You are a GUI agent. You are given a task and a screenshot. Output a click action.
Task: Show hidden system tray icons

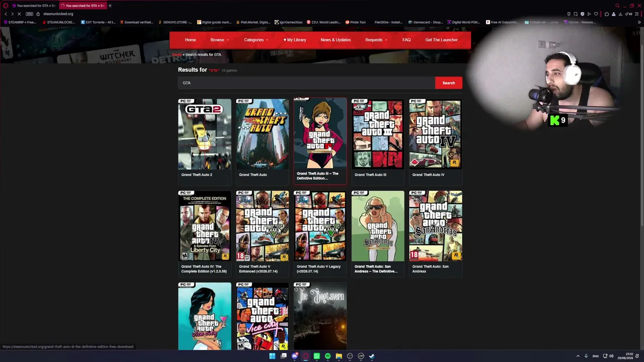[578, 356]
